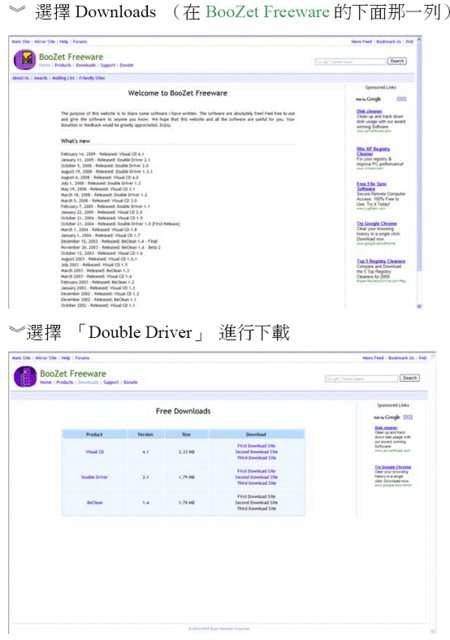Click First Download Site for Visual CD
This screenshot has width=450, height=640.
(x=256, y=446)
